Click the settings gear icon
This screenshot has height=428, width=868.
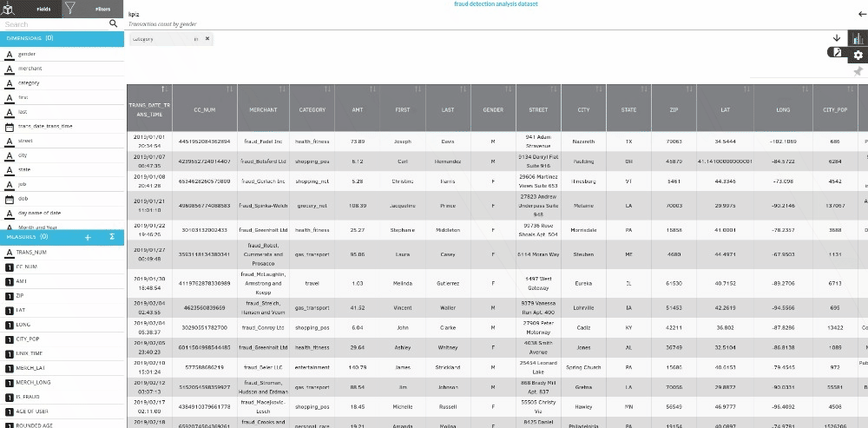point(858,55)
